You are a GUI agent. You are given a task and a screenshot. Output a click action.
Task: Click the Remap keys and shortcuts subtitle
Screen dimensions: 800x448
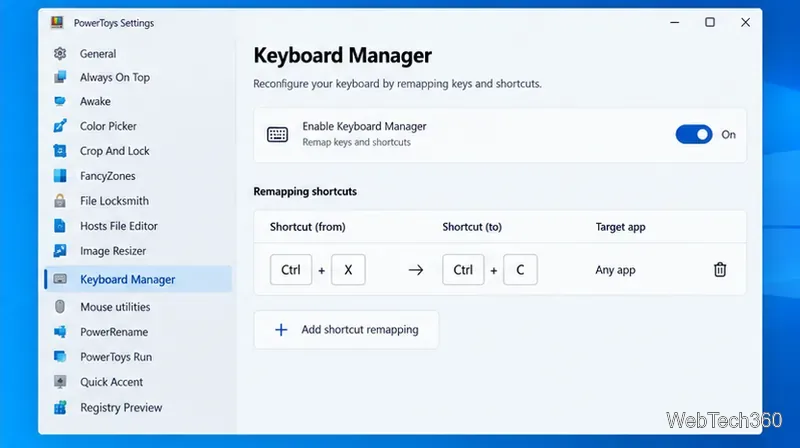point(356,142)
